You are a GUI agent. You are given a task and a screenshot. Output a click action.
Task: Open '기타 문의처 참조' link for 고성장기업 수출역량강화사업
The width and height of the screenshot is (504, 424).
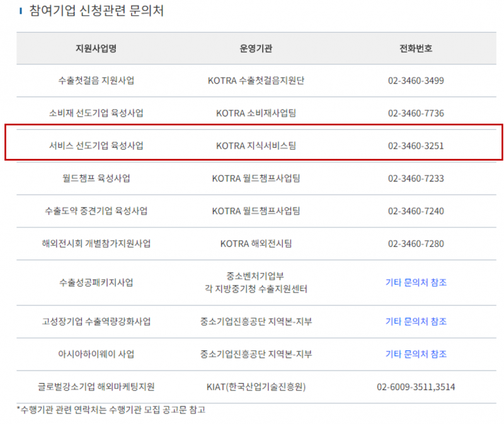(x=416, y=321)
